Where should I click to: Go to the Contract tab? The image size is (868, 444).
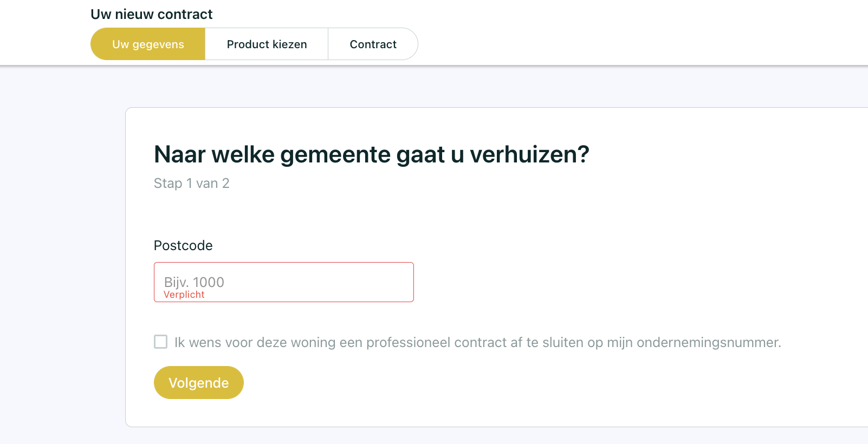(x=373, y=44)
